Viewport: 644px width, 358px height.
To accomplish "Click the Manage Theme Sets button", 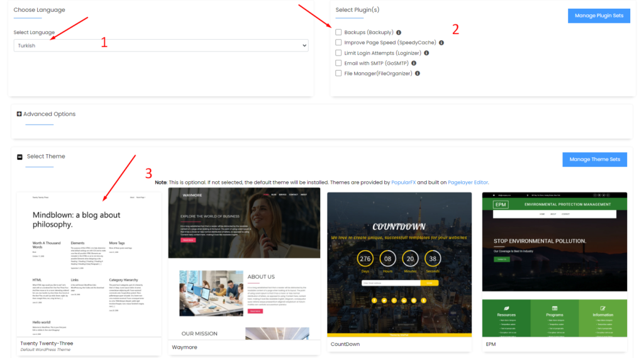I will tap(595, 159).
